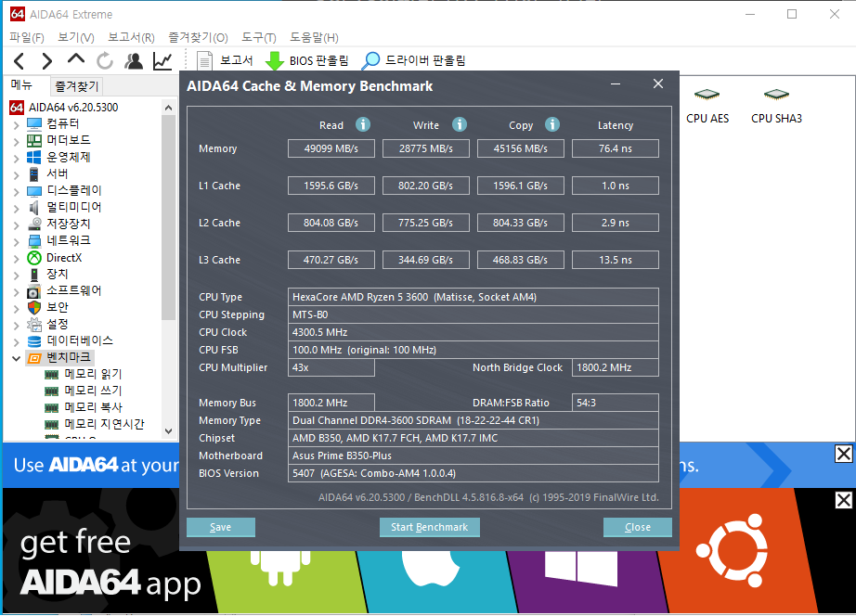Screen dimensions: 856x616
Task: Expand the 멀티미디어 tree node
Action: [17, 209]
